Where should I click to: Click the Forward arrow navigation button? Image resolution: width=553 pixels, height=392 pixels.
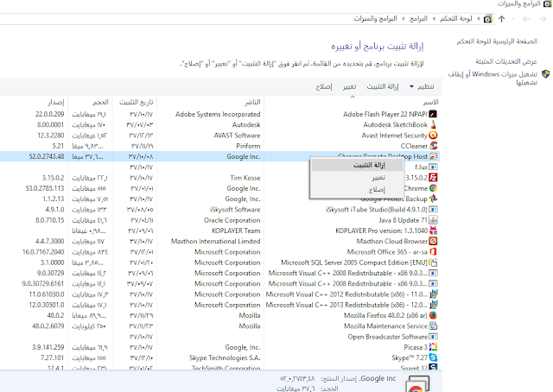pos(543,19)
